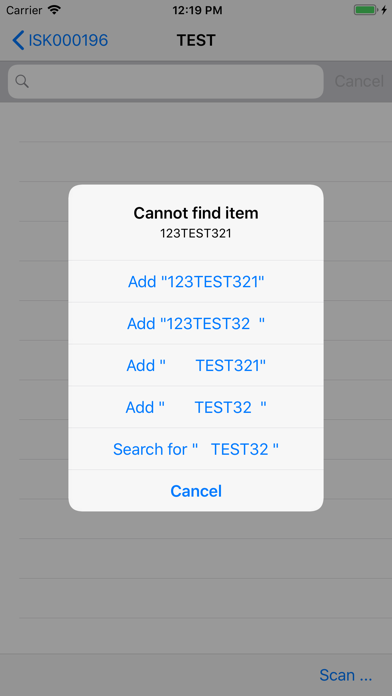392x696 pixels.
Task: Click the Cannot find item heading
Action: [x=196, y=213]
